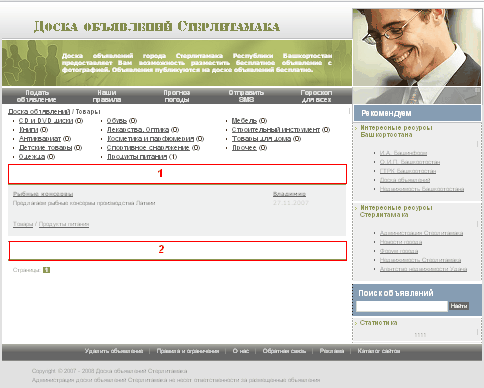
Task: Click the 'Правила и ограничения' footer link
Action: point(188,351)
